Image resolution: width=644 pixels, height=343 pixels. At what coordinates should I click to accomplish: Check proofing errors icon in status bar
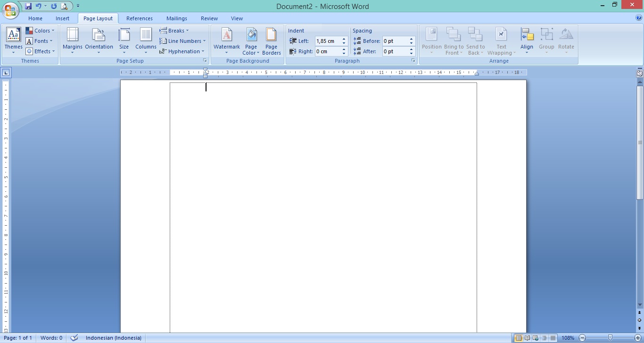(x=74, y=338)
